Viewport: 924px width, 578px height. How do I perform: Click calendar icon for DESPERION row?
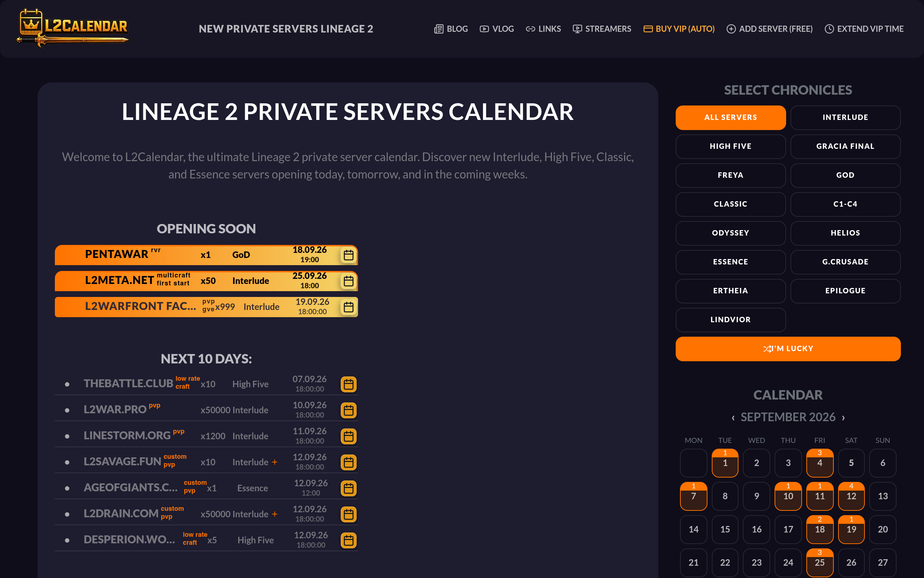[348, 540]
